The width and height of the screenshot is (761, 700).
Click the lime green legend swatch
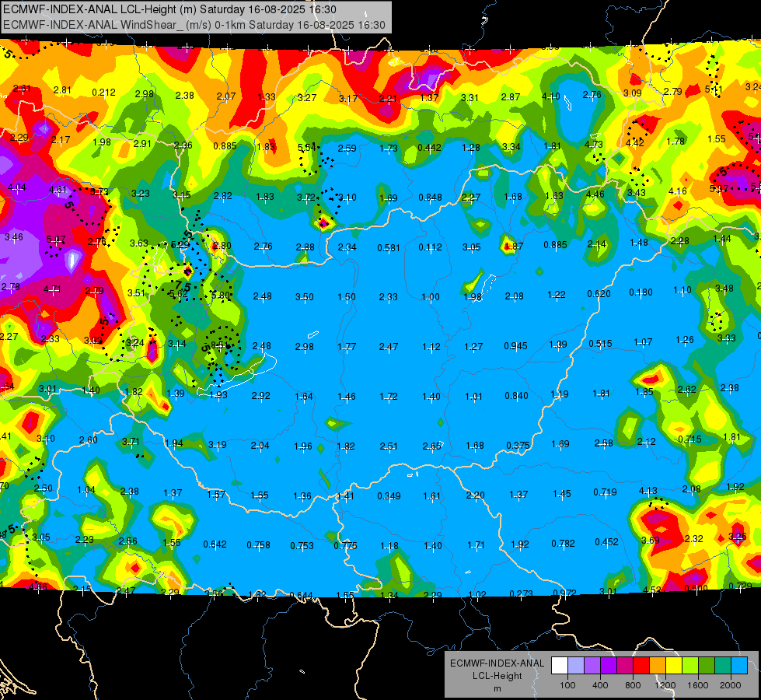click(690, 666)
